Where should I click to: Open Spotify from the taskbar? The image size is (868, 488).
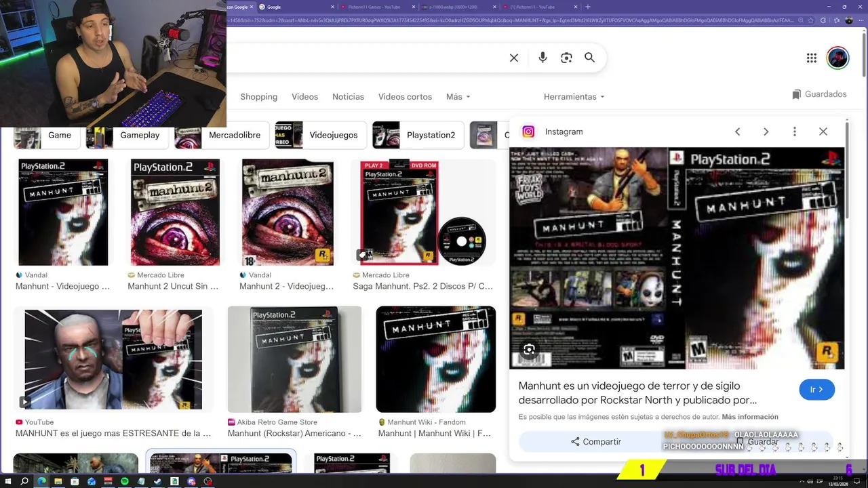pyautogui.click(x=125, y=481)
